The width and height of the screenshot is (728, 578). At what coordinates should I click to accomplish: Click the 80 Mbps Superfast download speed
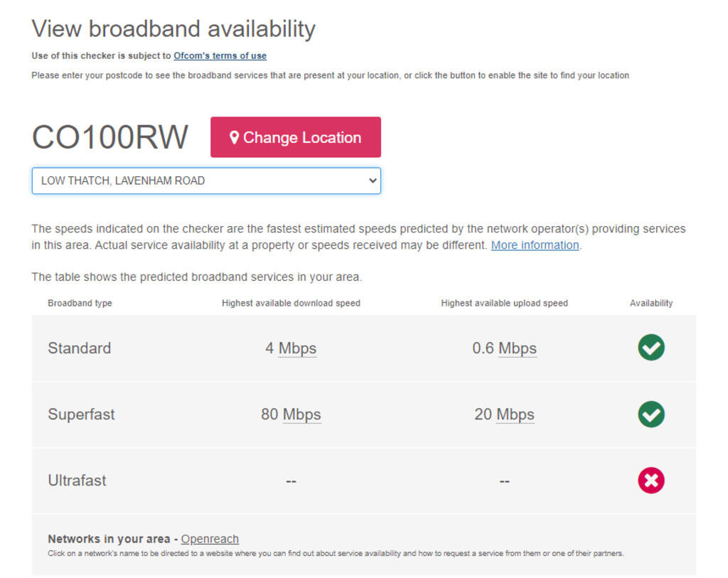(291, 414)
